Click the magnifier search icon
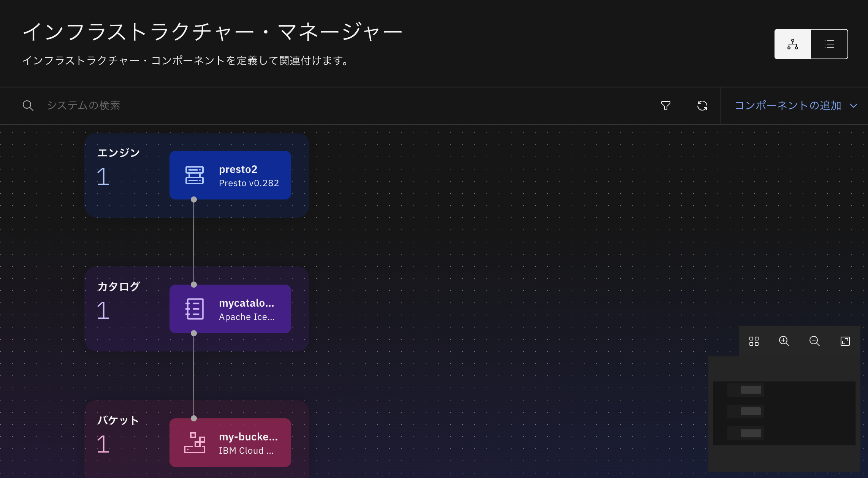 pos(28,106)
